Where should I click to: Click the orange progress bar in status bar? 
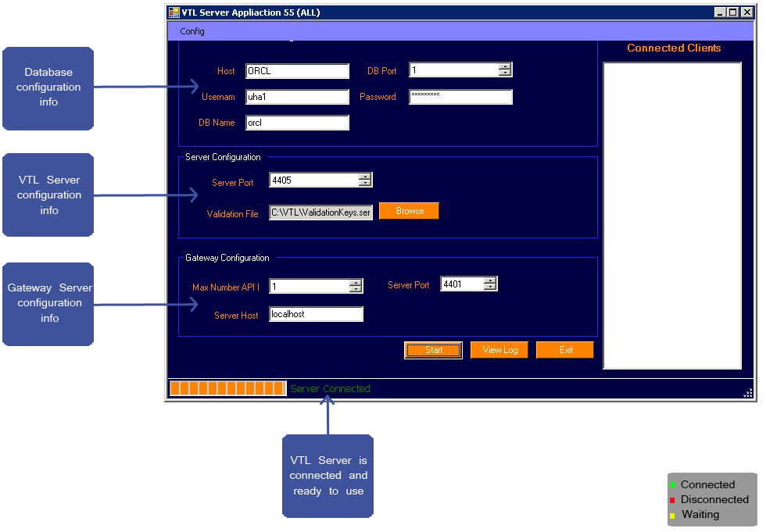(227, 387)
